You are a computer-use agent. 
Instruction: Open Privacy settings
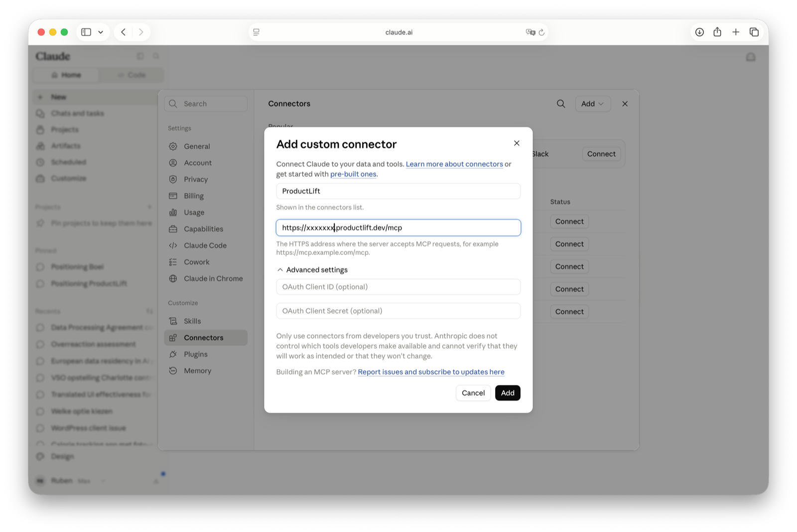click(206, 179)
